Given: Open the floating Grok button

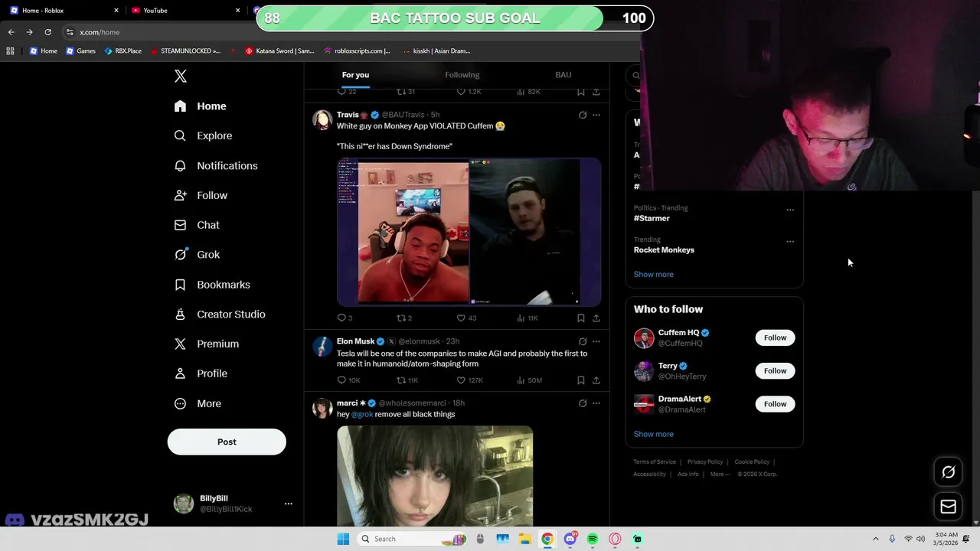Looking at the screenshot, I should [948, 472].
